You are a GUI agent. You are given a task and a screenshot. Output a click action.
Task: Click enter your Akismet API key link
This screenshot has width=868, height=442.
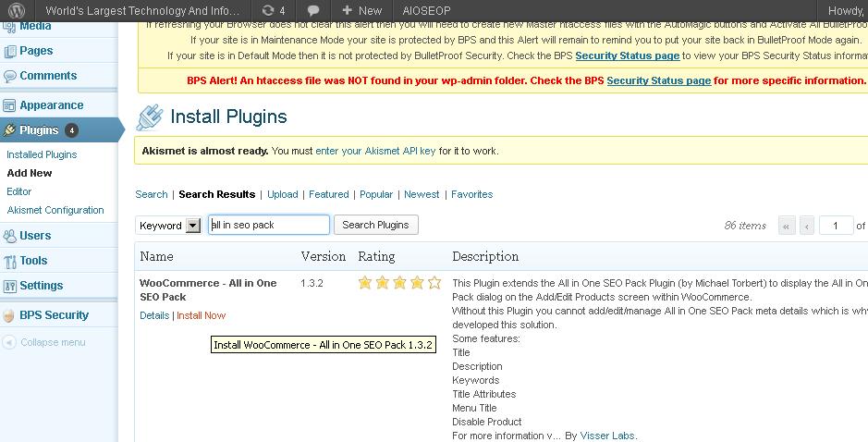[375, 151]
